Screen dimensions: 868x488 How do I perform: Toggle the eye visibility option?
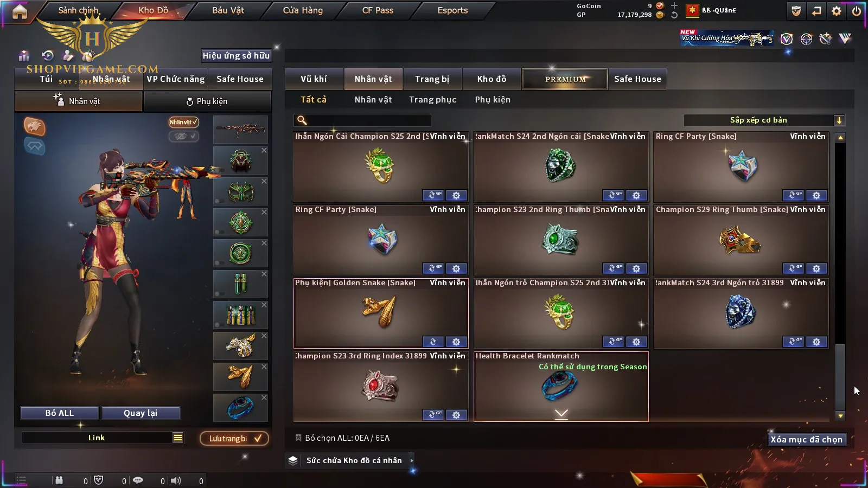pyautogui.click(x=183, y=136)
